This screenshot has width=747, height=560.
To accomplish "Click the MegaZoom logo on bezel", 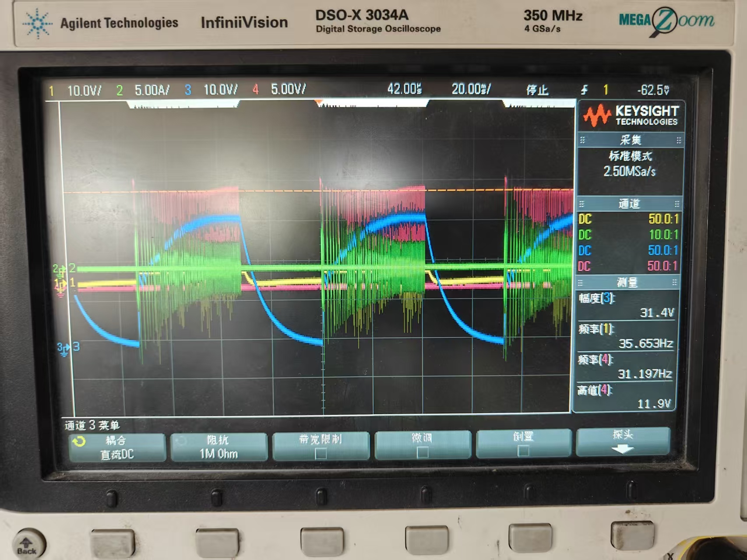I will pos(666,21).
